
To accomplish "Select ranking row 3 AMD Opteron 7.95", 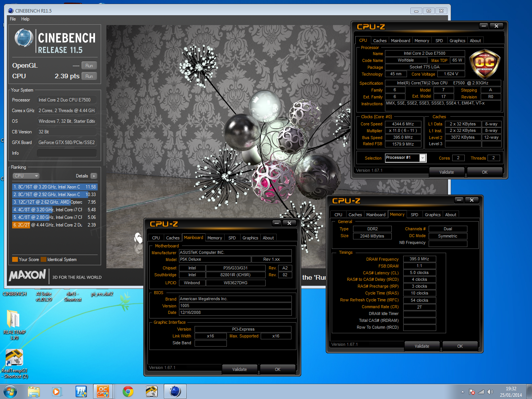I will pos(55,202).
